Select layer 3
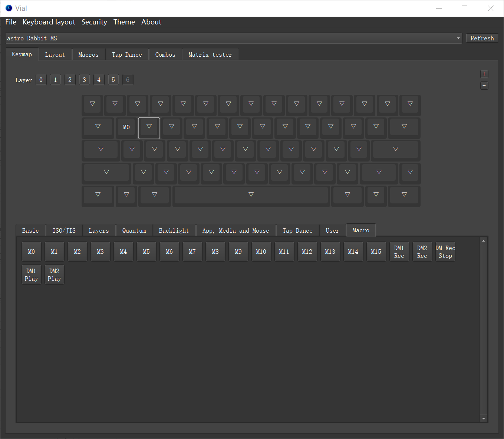This screenshot has width=504, height=439. (x=85, y=80)
